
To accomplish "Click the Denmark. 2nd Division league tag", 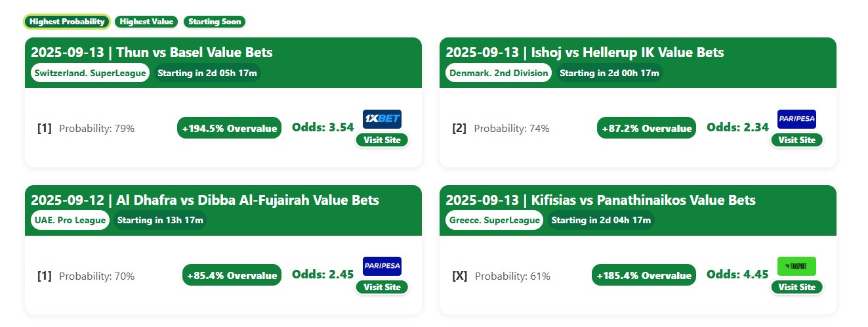I will 499,73.
